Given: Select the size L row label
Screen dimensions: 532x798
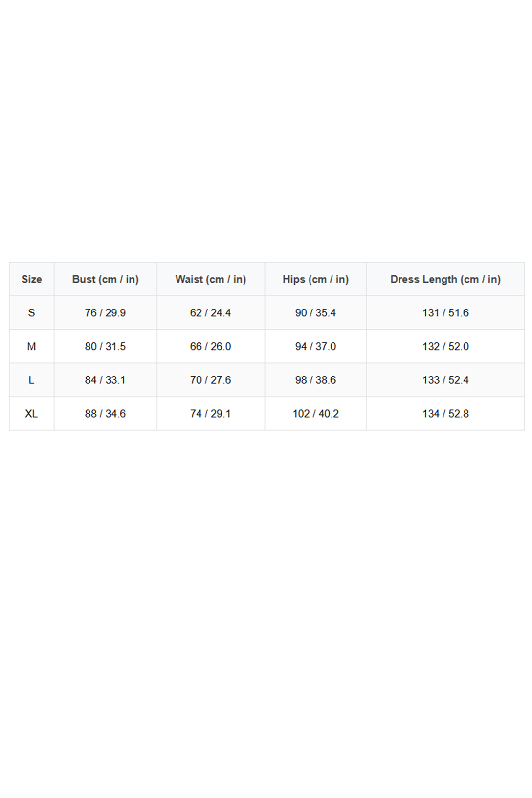Looking at the screenshot, I should [x=32, y=380].
